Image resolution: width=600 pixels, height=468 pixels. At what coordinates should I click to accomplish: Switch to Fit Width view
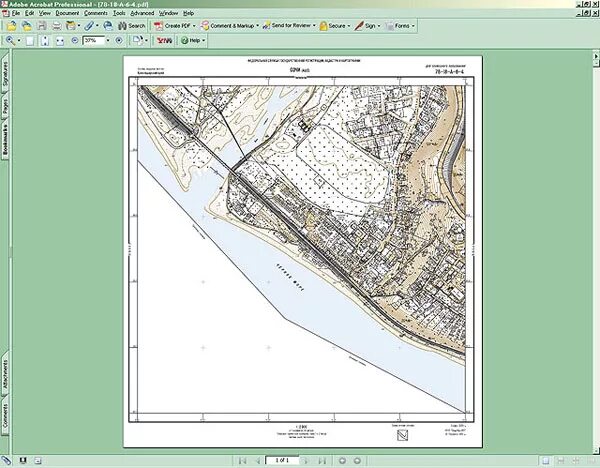pos(60,41)
